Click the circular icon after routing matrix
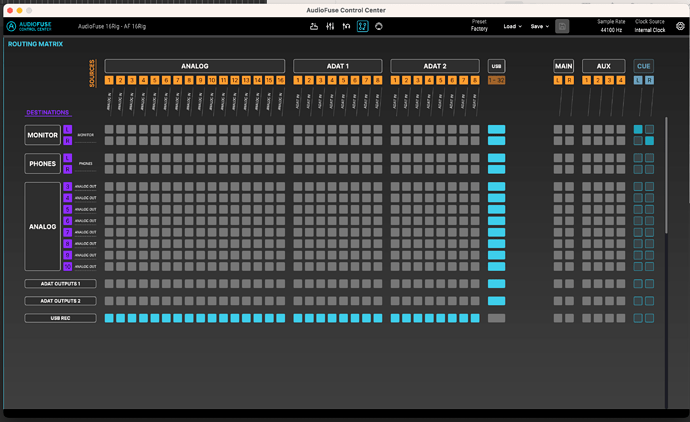The height and width of the screenshot is (422, 690). (x=379, y=26)
